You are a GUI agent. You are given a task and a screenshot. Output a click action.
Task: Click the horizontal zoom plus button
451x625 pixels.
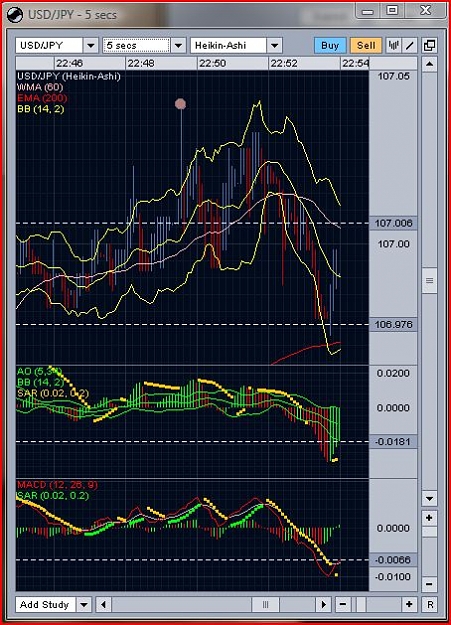pyautogui.click(x=409, y=605)
